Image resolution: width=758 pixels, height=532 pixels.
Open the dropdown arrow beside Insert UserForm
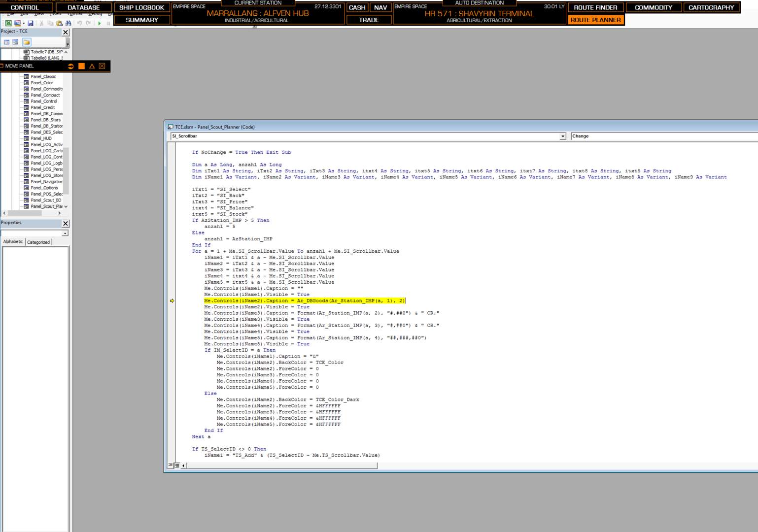[23, 23]
